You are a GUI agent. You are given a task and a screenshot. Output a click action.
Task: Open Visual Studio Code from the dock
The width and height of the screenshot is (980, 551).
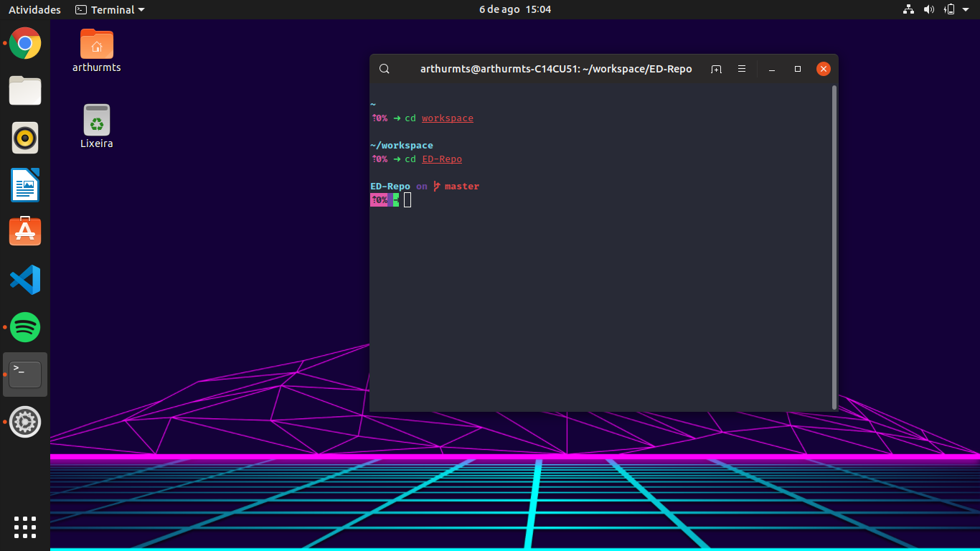[24, 280]
